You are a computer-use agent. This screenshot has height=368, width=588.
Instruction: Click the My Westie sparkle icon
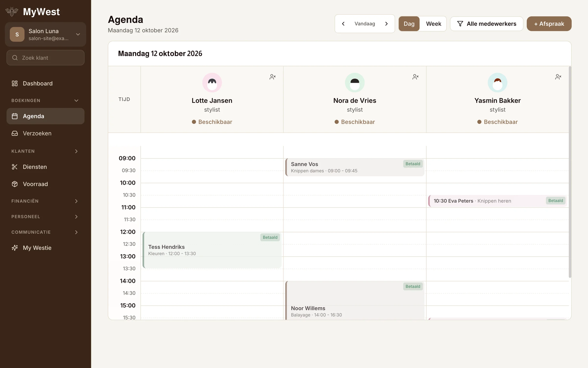[x=15, y=248]
